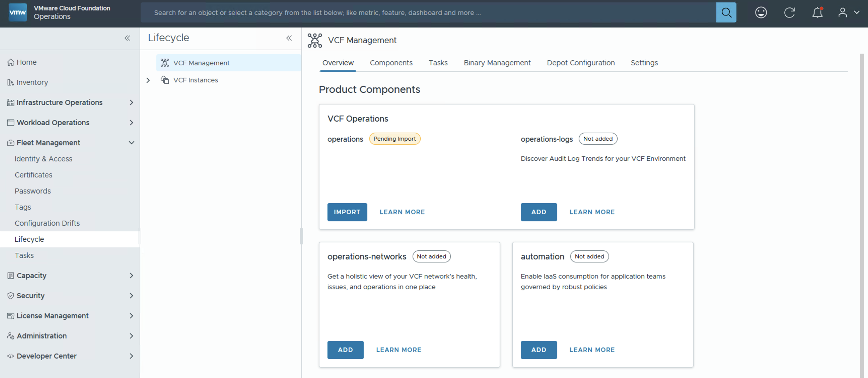Select VCF Management in Lifecycle tree
Screen dimensions: 868x378
tap(201, 63)
